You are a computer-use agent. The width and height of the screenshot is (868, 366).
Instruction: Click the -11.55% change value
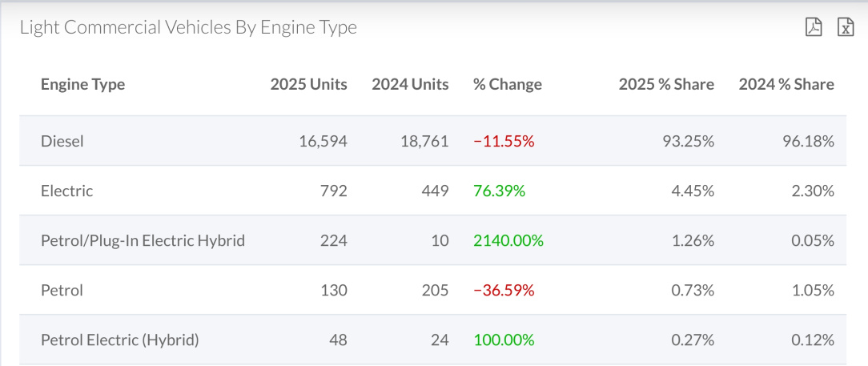504,141
